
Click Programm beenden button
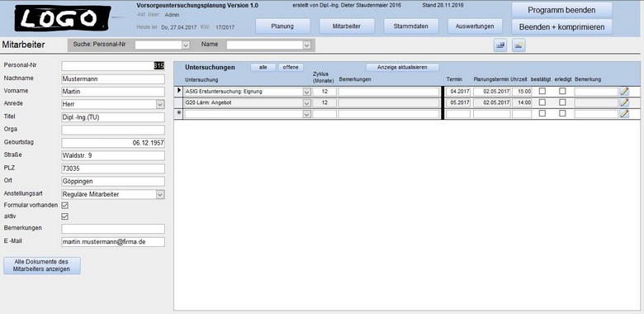tap(561, 10)
